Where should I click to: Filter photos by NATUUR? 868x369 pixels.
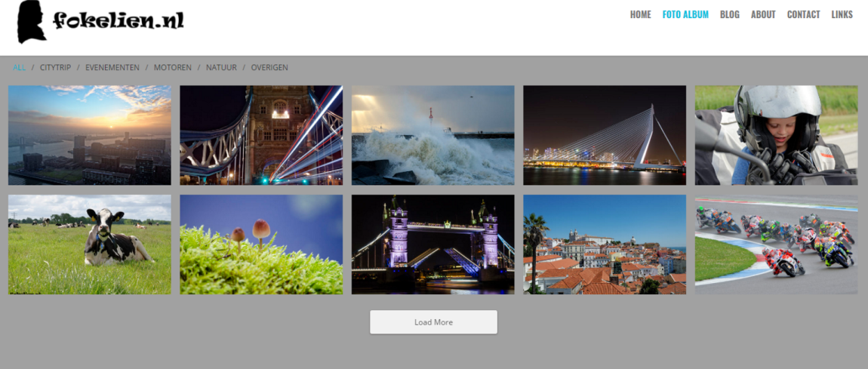(x=221, y=67)
